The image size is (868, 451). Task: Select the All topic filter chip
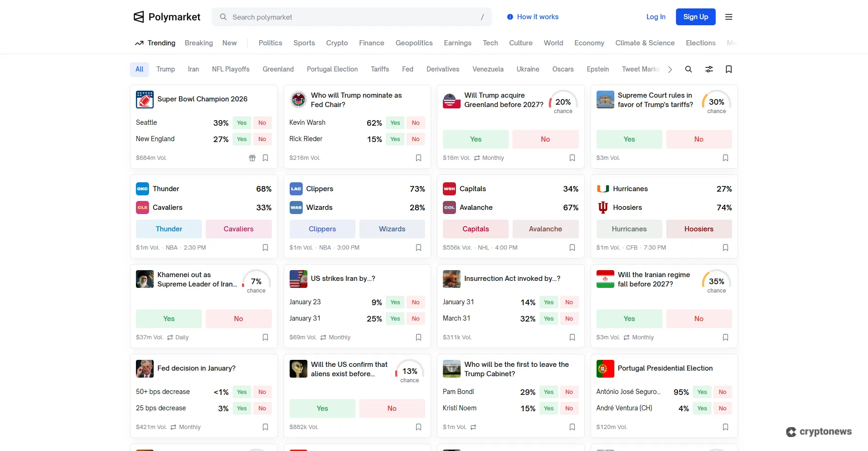[x=140, y=69]
